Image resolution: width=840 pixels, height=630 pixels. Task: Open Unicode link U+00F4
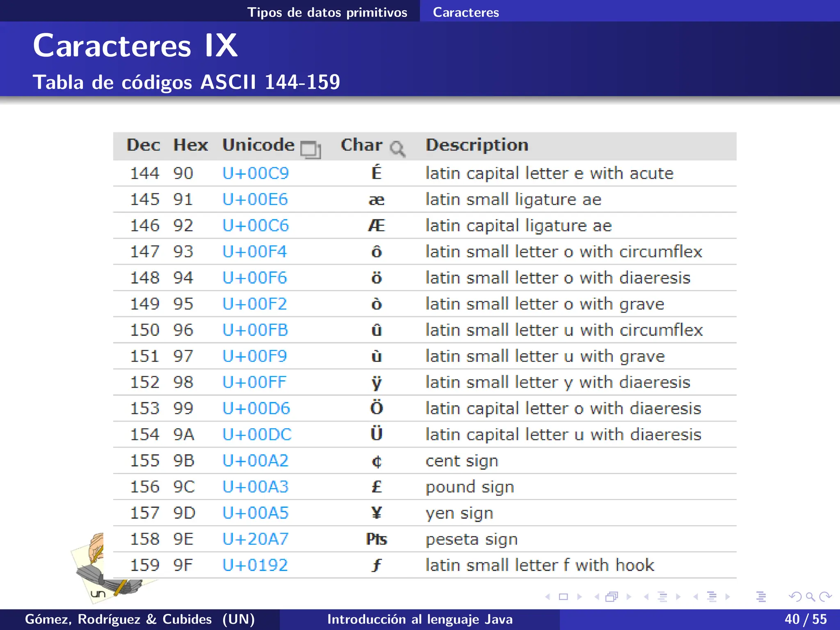254,251
